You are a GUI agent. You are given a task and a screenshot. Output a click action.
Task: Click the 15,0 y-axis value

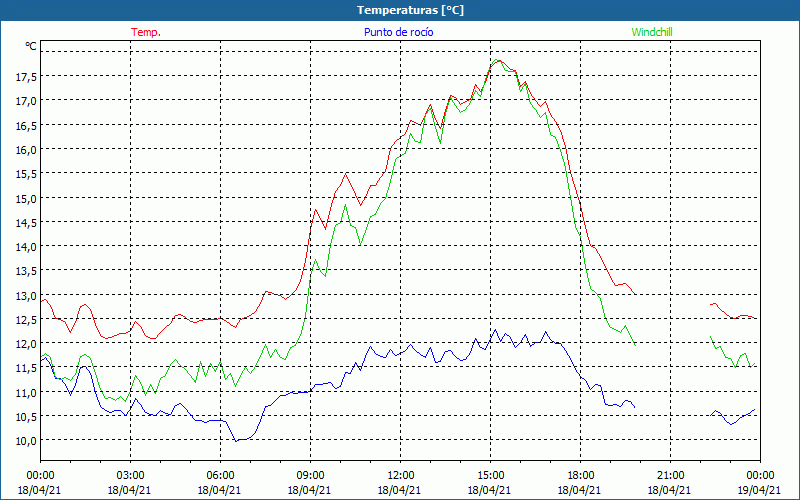click(x=26, y=198)
